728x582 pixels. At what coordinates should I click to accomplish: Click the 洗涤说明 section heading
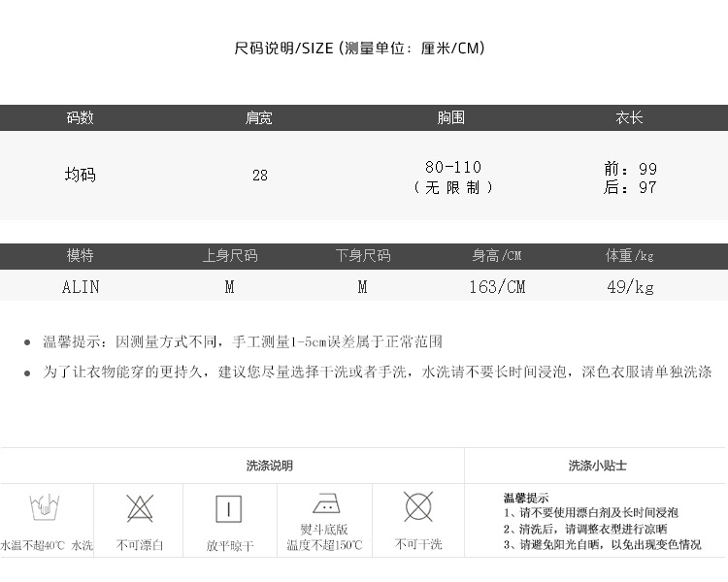point(269,466)
